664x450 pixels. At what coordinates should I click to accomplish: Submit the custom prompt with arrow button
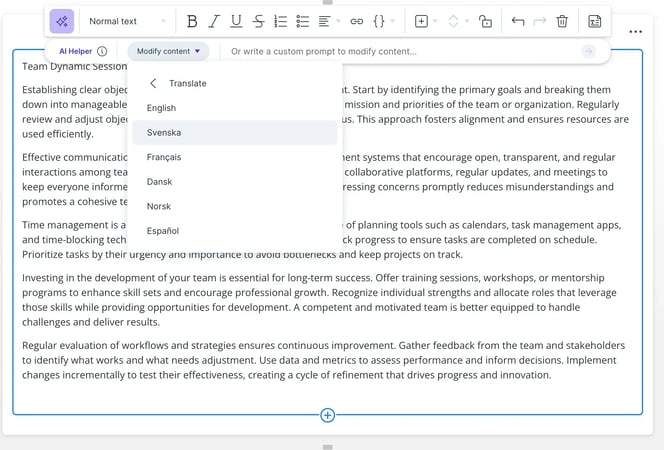[588, 51]
